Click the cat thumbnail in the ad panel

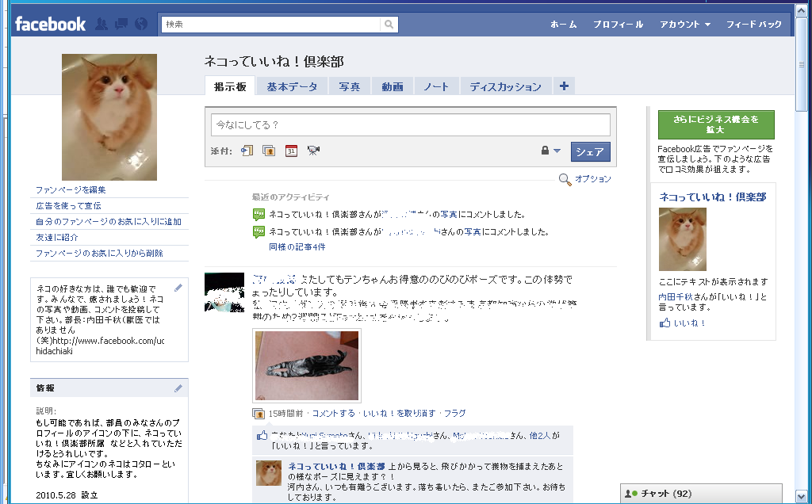tap(683, 239)
